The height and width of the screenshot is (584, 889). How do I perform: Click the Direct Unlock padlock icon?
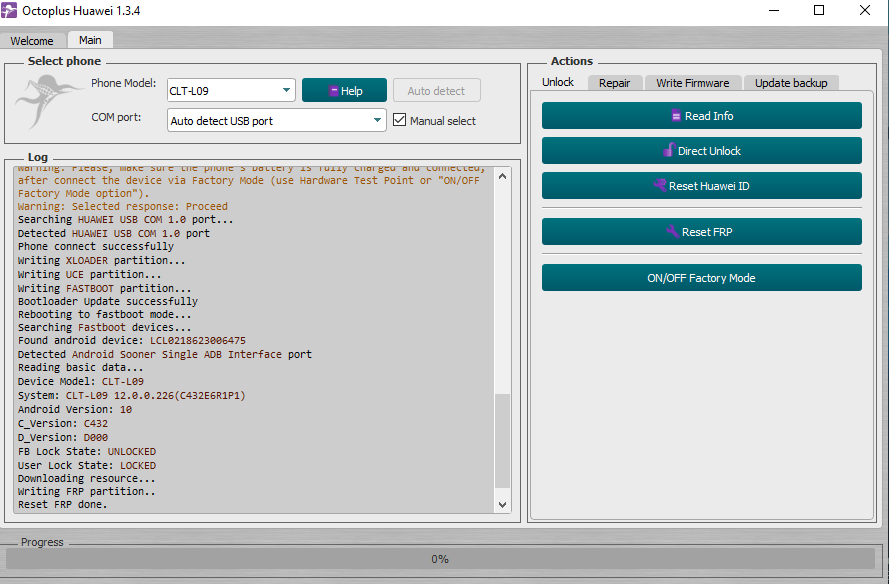669,150
